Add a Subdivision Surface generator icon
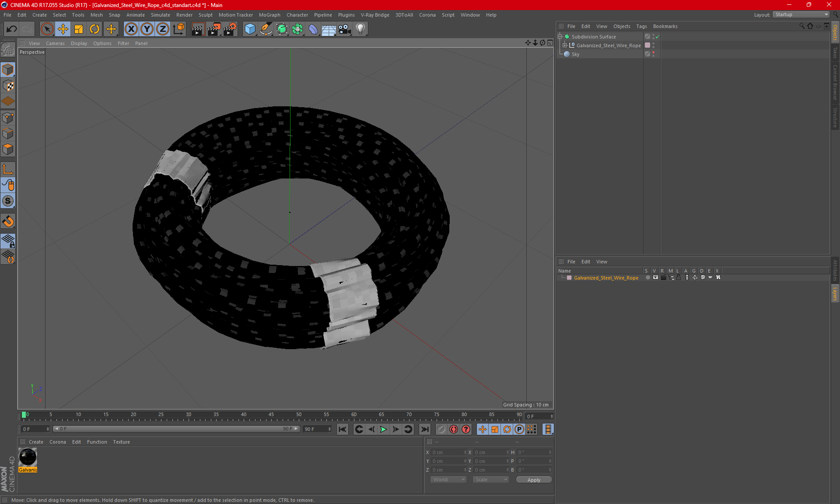This screenshot has width=840, height=504. tap(282, 29)
